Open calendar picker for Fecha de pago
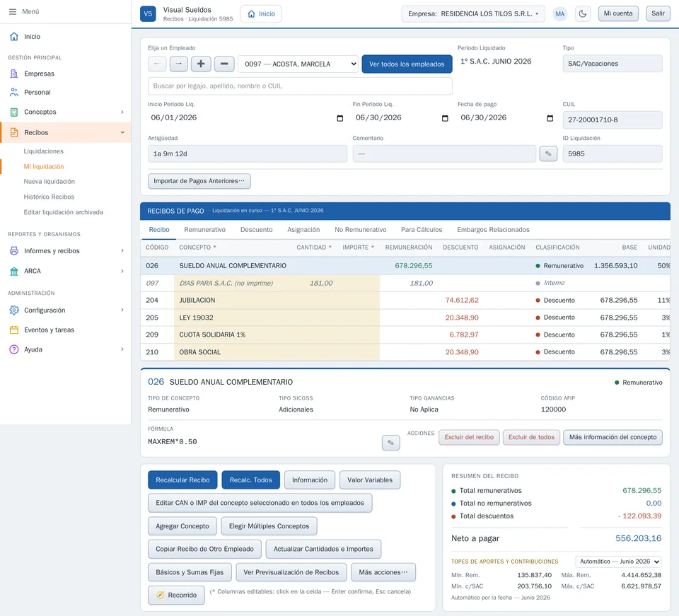The image size is (679, 616). [x=550, y=118]
